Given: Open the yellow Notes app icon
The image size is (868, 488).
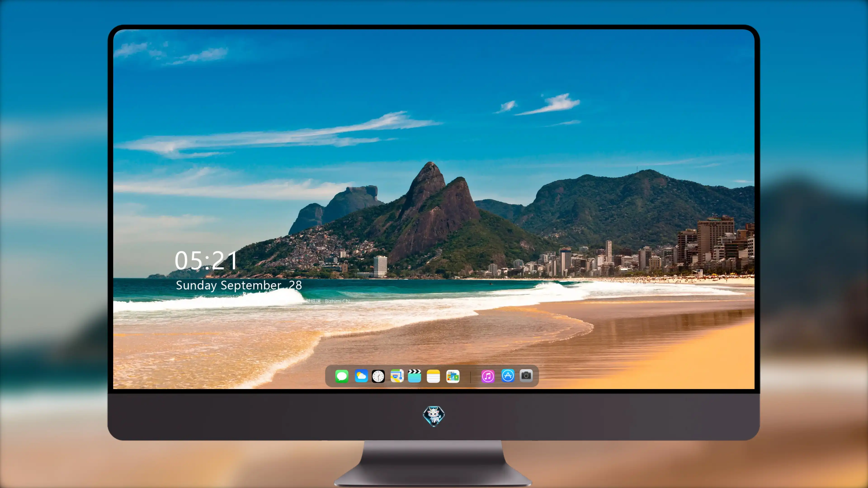Looking at the screenshot, I should coord(433,376).
